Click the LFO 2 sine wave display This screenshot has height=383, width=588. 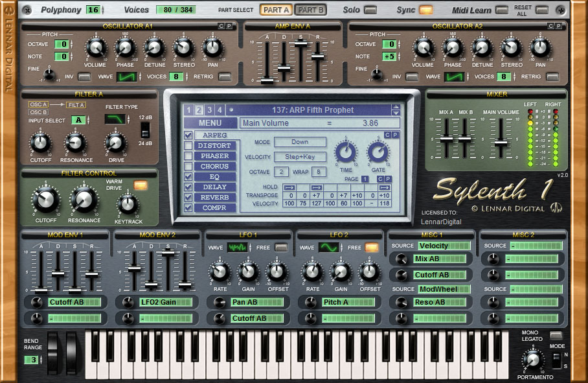point(328,248)
